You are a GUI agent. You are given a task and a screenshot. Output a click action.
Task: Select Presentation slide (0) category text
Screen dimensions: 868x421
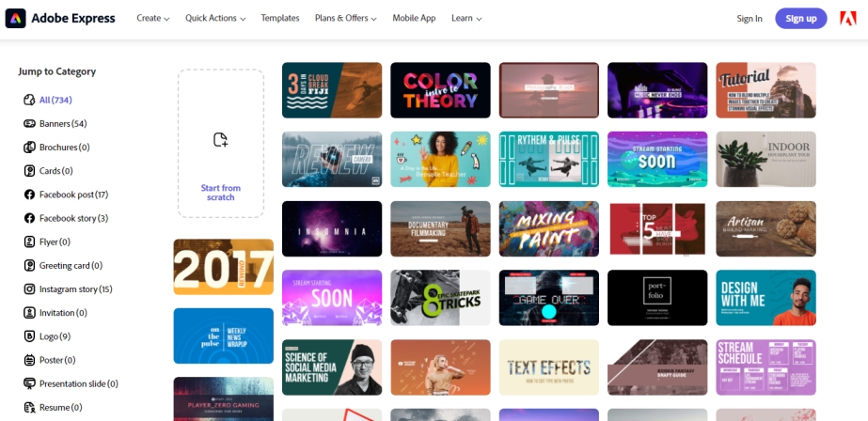coord(79,383)
